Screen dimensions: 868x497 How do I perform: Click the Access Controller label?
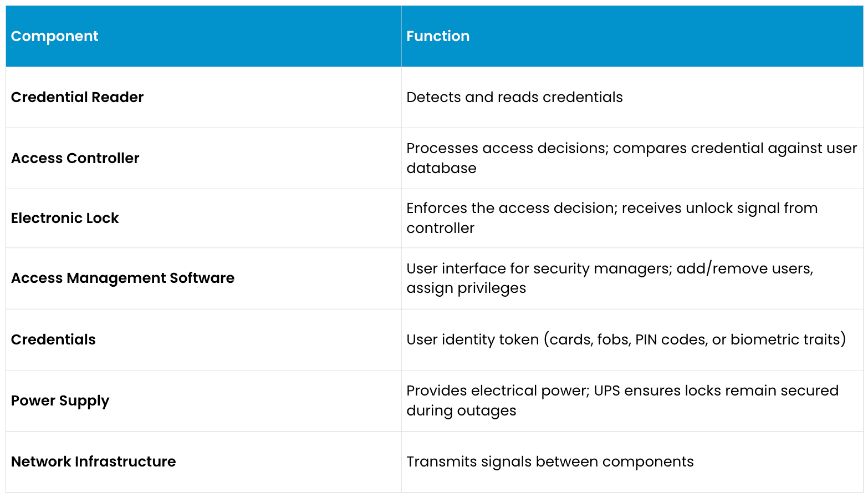(x=75, y=158)
